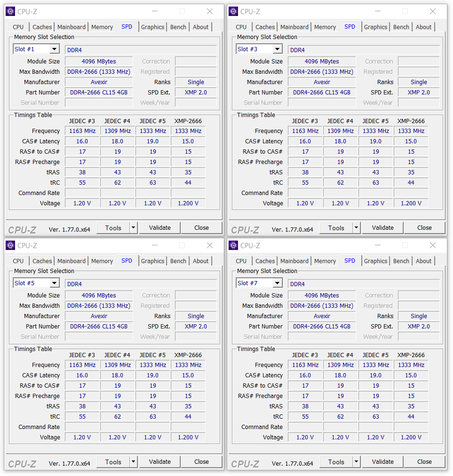
Task: Open About tab in Slot #7 window
Action: click(x=423, y=261)
